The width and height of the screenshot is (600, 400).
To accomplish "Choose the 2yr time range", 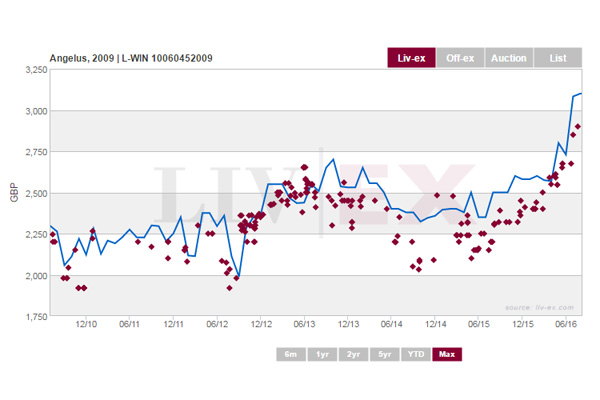I will (x=354, y=354).
